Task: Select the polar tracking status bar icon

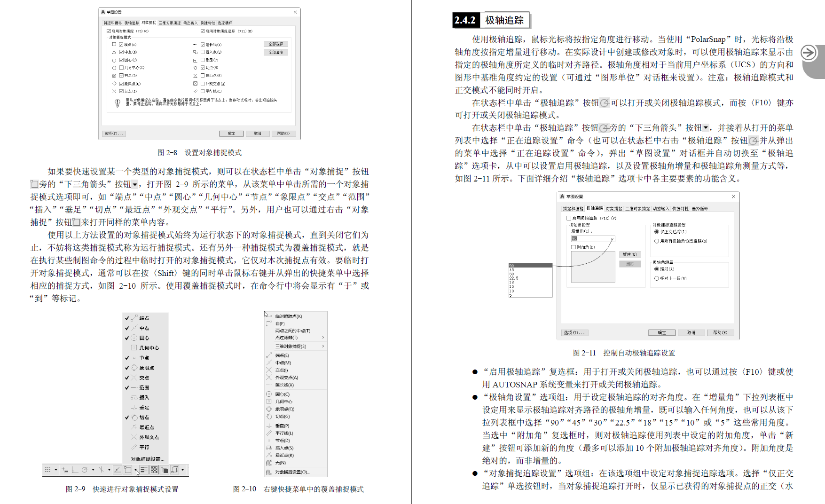Action: tap(85, 469)
